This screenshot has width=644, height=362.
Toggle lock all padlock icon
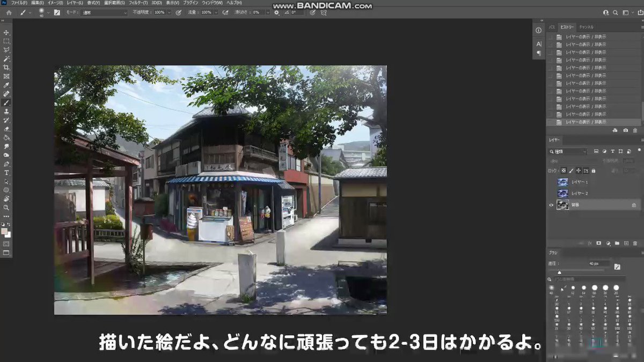[593, 171]
